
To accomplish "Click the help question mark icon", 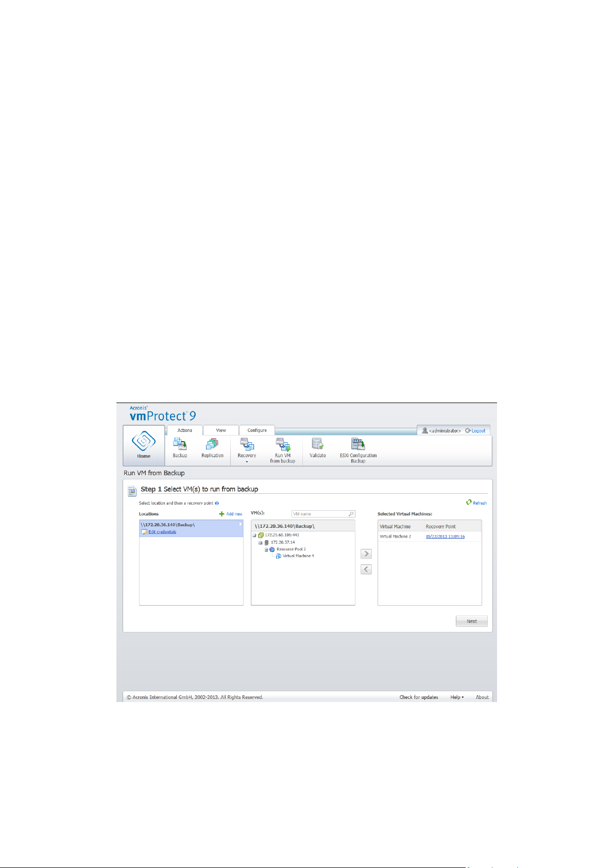I will point(217,503).
